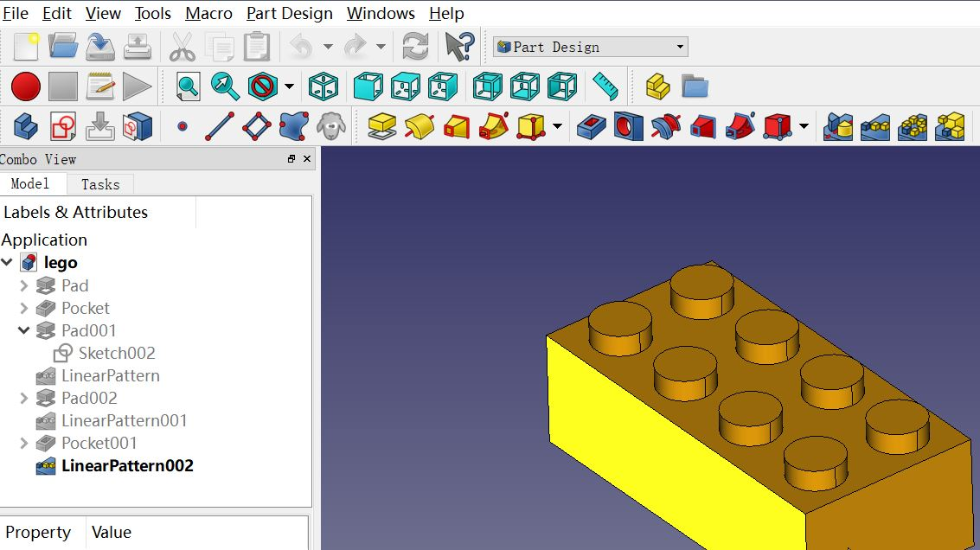Select the Mirrored feature icon
980x550 pixels.
(x=838, y=127)
